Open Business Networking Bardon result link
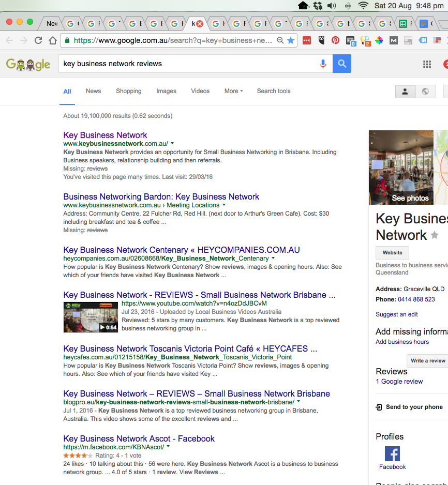 pyautogui.click(x=161, y=196)
